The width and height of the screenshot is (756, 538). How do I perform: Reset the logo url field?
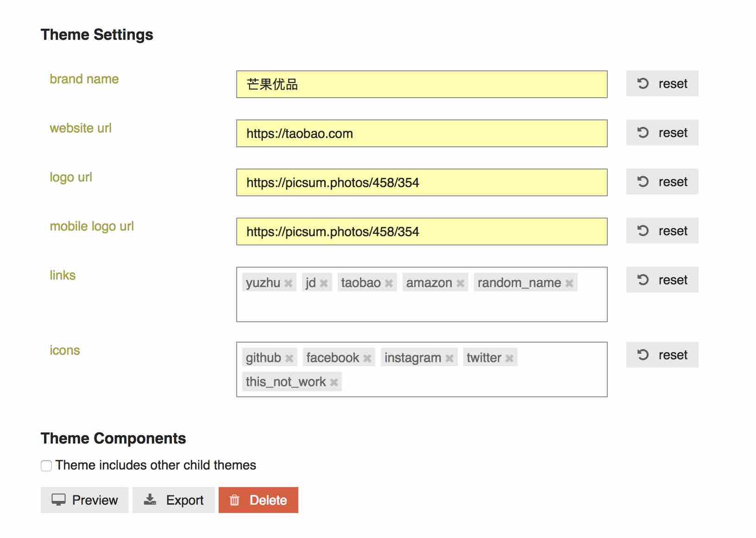click(x=661, y=181)
